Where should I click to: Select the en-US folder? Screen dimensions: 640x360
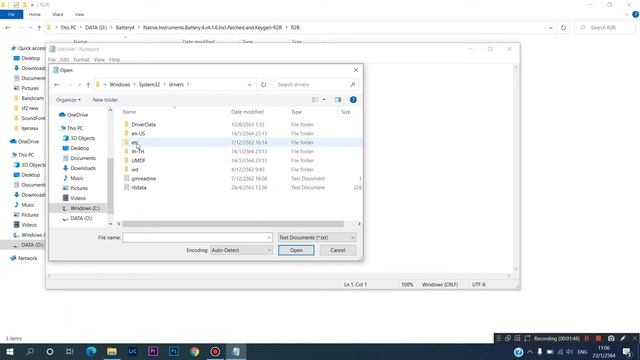[138, 133]
